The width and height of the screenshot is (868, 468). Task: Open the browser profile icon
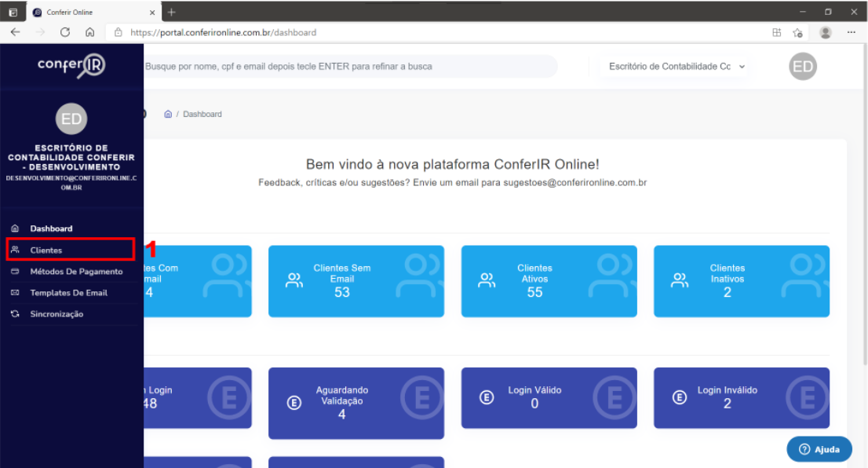(x=826, y=33)
